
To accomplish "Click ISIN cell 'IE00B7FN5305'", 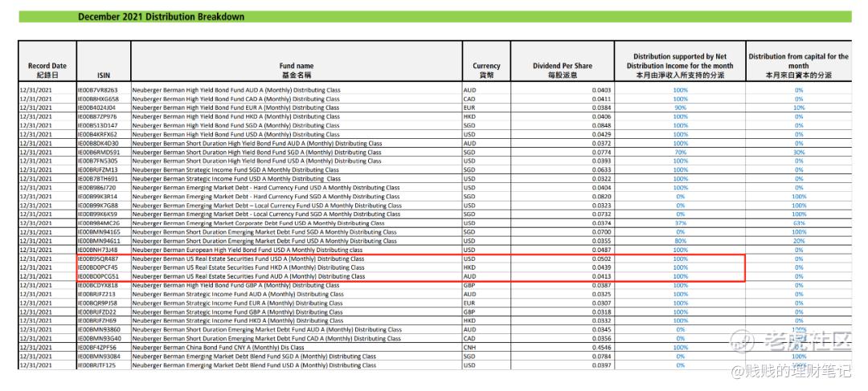I will tap(98, 161).
